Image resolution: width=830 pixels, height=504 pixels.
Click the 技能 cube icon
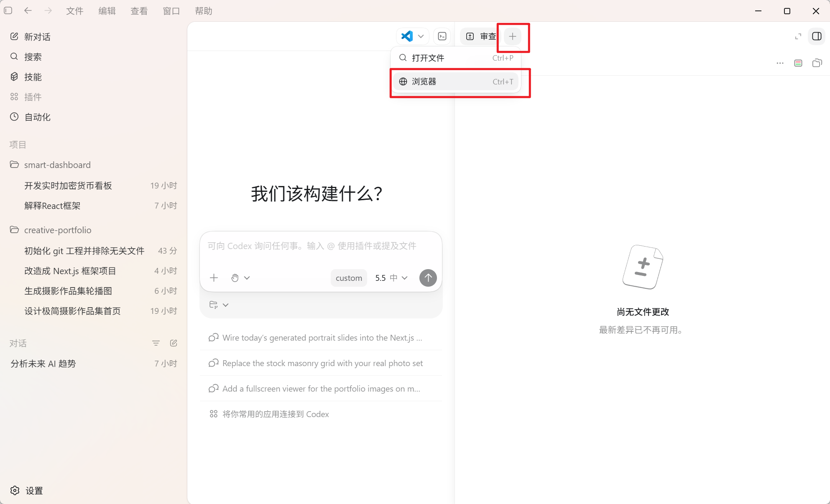pos(14,76)
